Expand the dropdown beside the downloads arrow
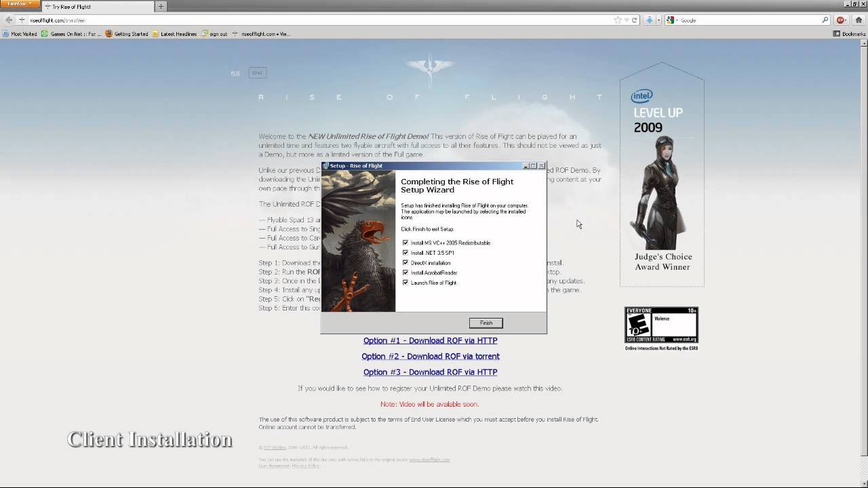 [x=657, y=20]
